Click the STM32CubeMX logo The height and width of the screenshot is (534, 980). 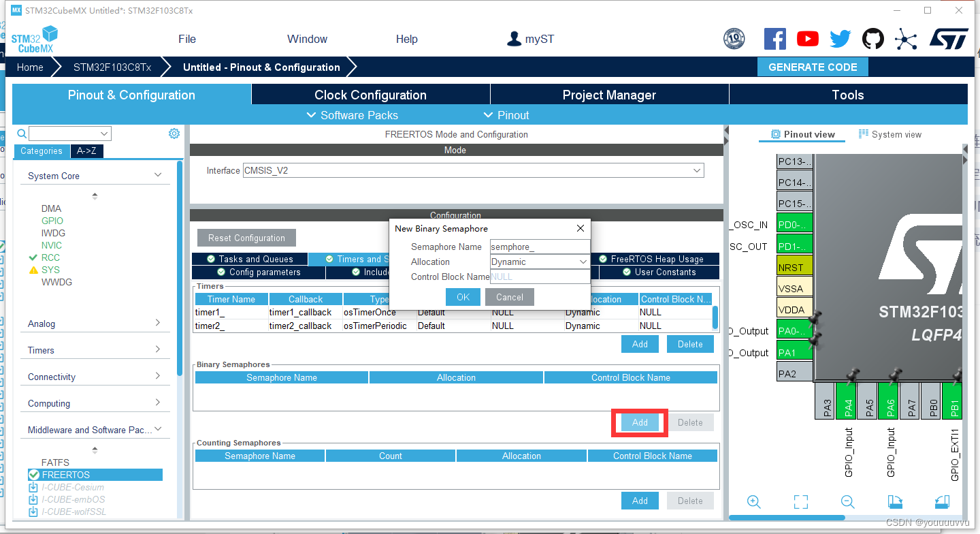coord(34,40)
